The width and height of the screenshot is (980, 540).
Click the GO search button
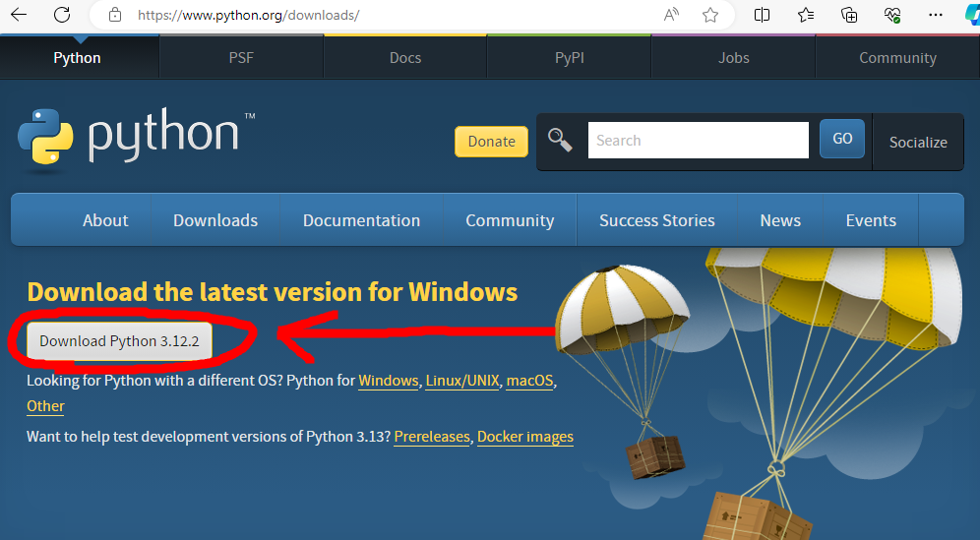pyautogui.click(x=842, y=139)
